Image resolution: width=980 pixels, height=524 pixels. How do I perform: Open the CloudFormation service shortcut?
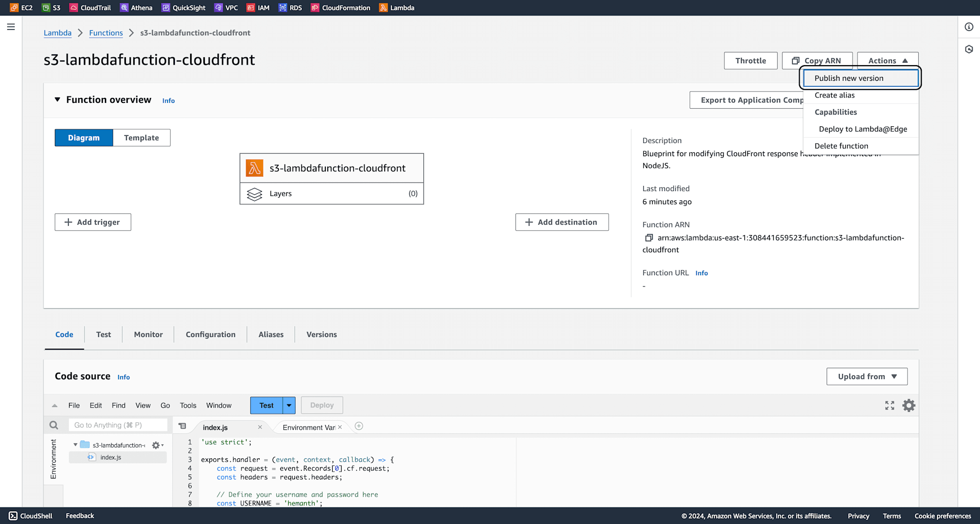point(341,8)
